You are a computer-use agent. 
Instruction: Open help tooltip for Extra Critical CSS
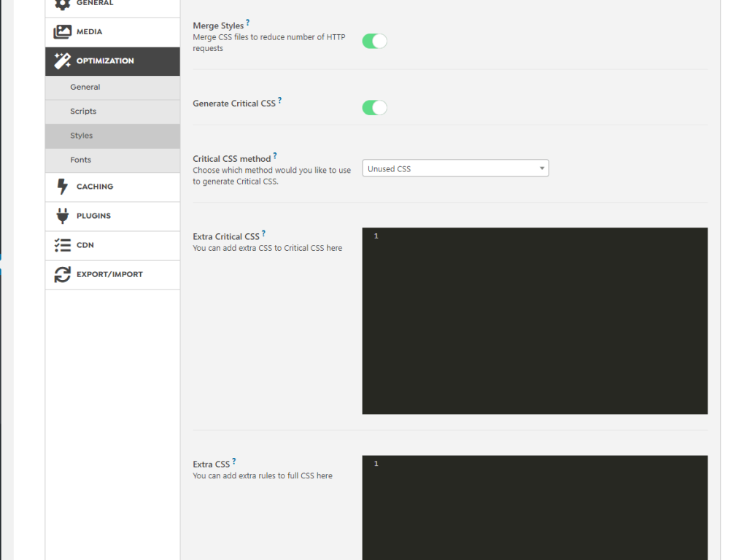point(263,233)
